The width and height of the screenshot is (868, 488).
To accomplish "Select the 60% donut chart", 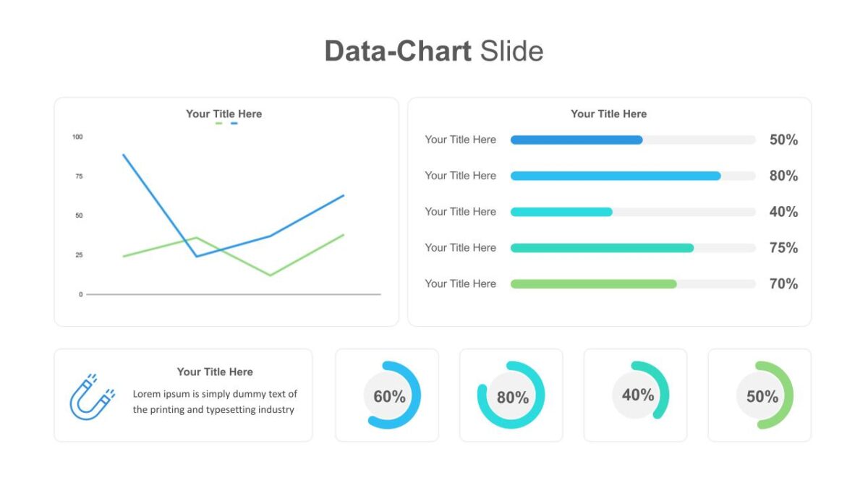I will tap(391, 395).
